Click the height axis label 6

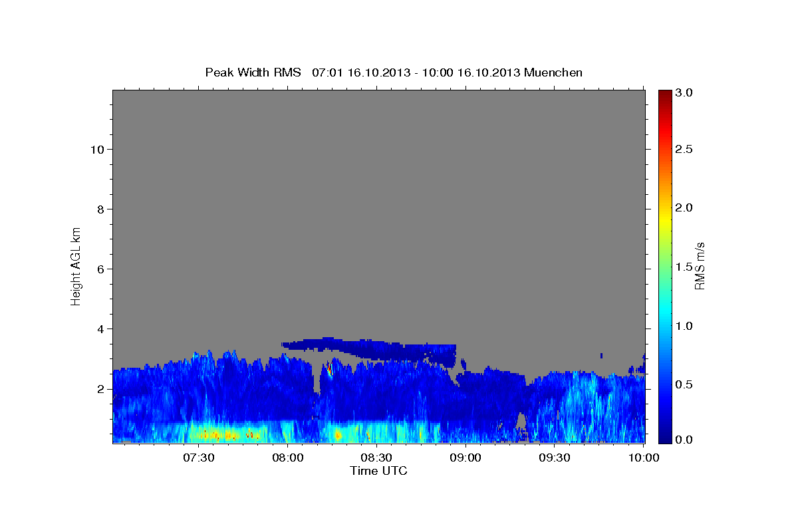[100, 269]
